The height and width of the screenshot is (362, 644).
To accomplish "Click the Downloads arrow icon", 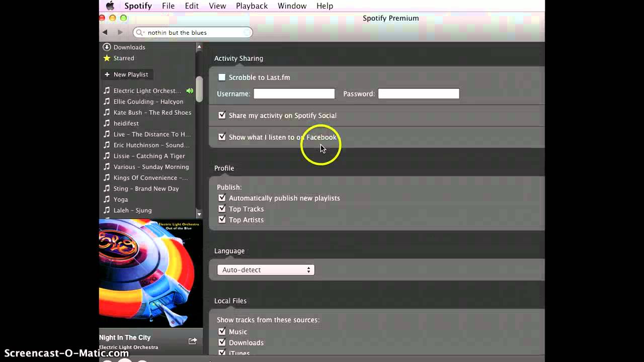I will (107, 47).
